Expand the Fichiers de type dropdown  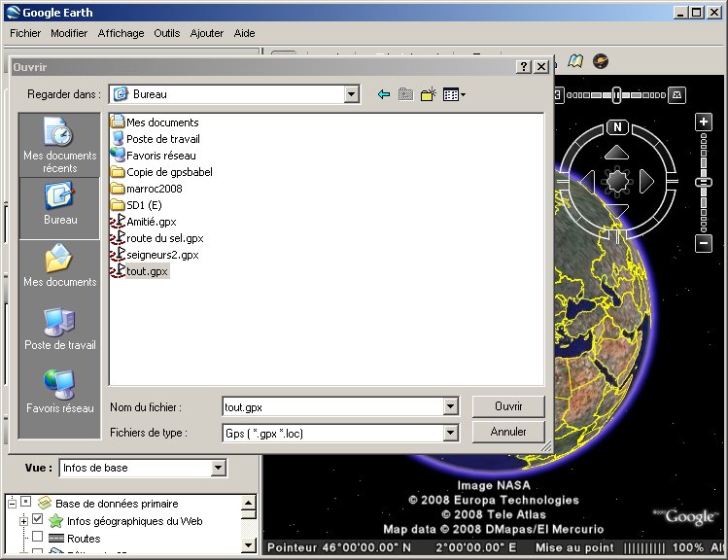coord(450,434)
